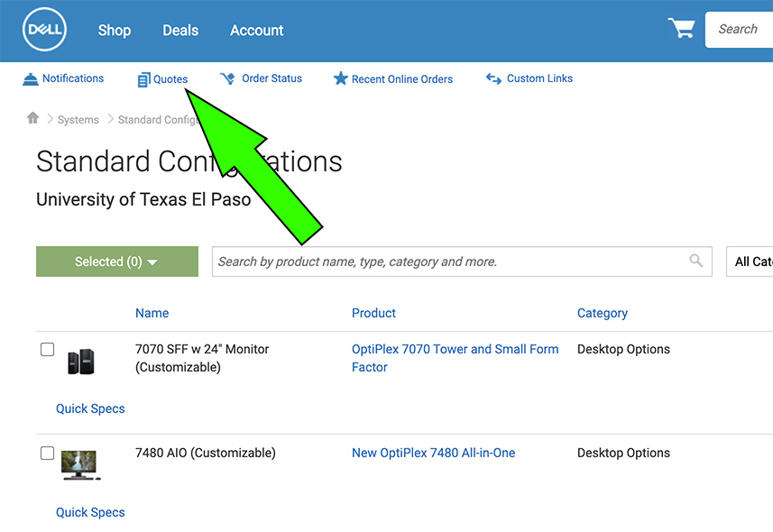Click the Notifications bell icon
Image resolution: width=773 pixels, height=532 pixels.
30,78
